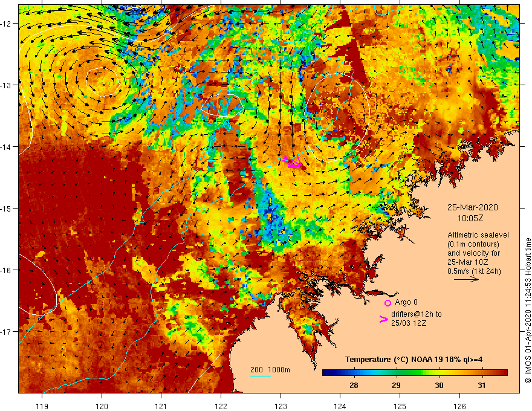Click the -14 latitude axis label
Viewport: 532px width, 411px height.
point(6,147)
